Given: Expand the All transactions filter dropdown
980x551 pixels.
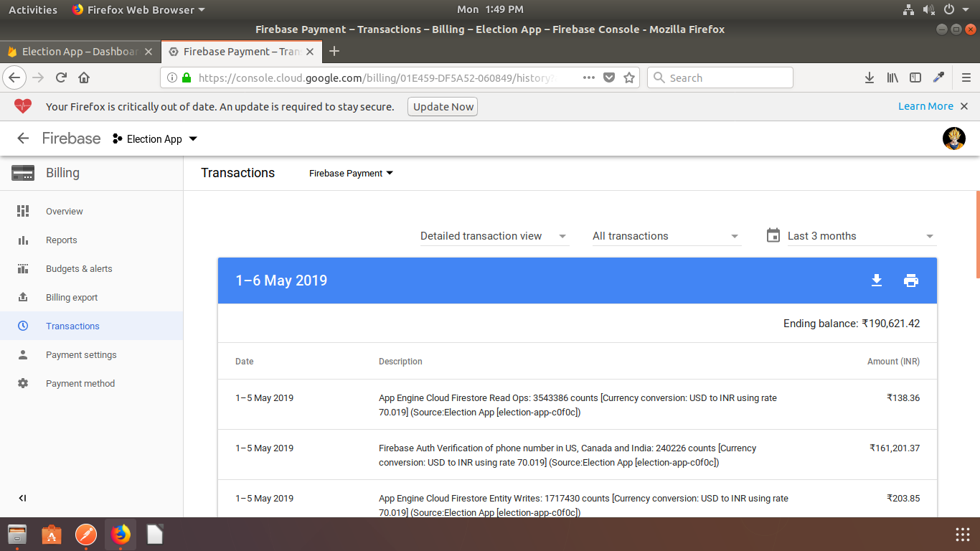Looking at the screenshot, I should (x=666, y=236).
